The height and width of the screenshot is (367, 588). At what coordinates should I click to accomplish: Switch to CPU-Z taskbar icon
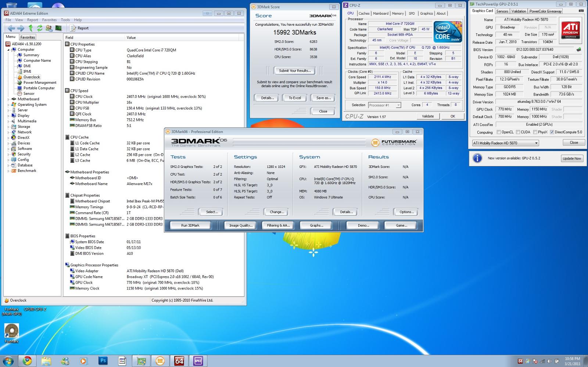click(198, 361)
